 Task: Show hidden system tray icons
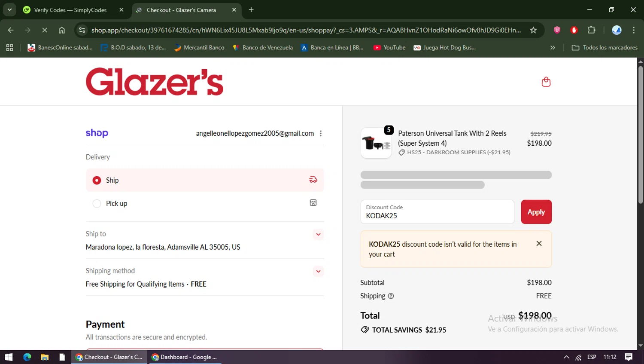566,357
